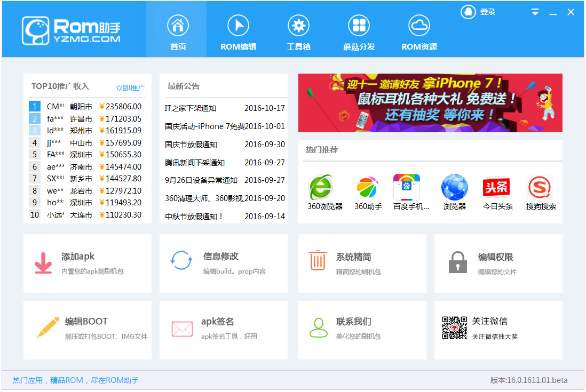Open the ROM资源 cloud tab
The image size is (586, 392).
tap(419, 33)
